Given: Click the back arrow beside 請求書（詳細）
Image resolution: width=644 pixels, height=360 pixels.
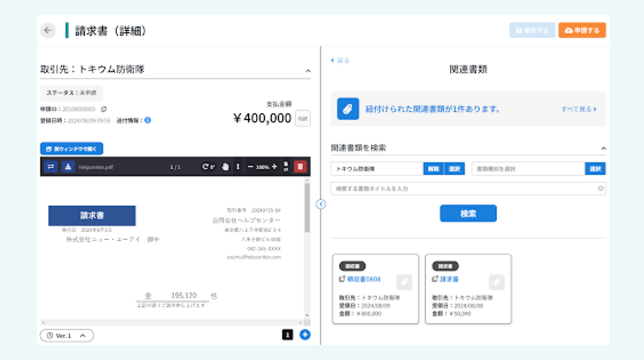Looking at the screenshot, I should (x=48, y=30).
